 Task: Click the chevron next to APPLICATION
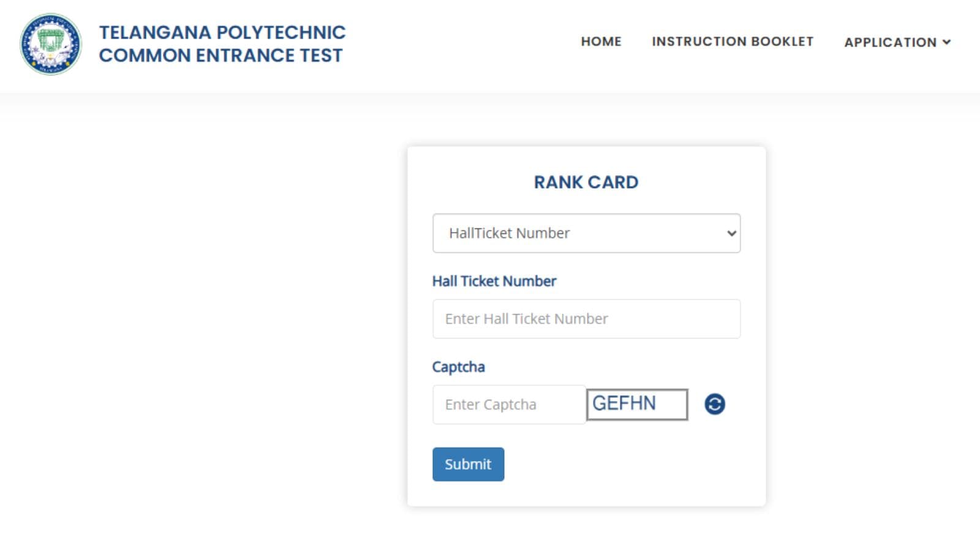(x=946, y=42)
